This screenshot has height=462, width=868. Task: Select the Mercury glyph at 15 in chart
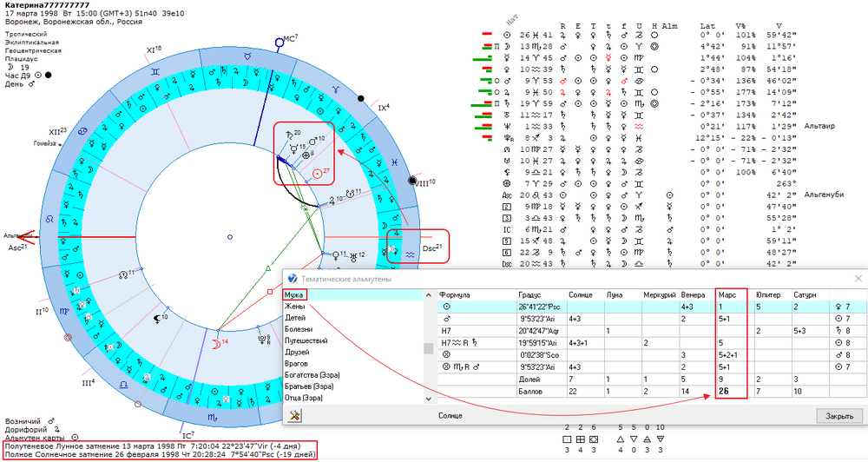294,148
